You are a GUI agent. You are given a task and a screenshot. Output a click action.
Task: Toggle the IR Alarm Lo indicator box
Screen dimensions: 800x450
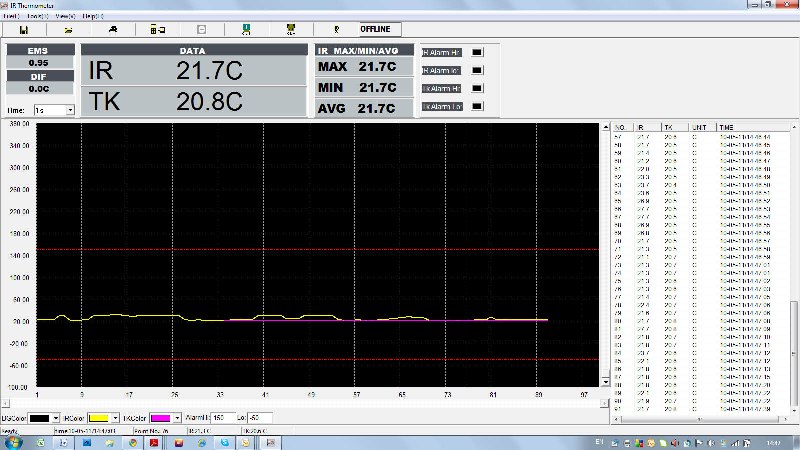click(x=476, y=70)
